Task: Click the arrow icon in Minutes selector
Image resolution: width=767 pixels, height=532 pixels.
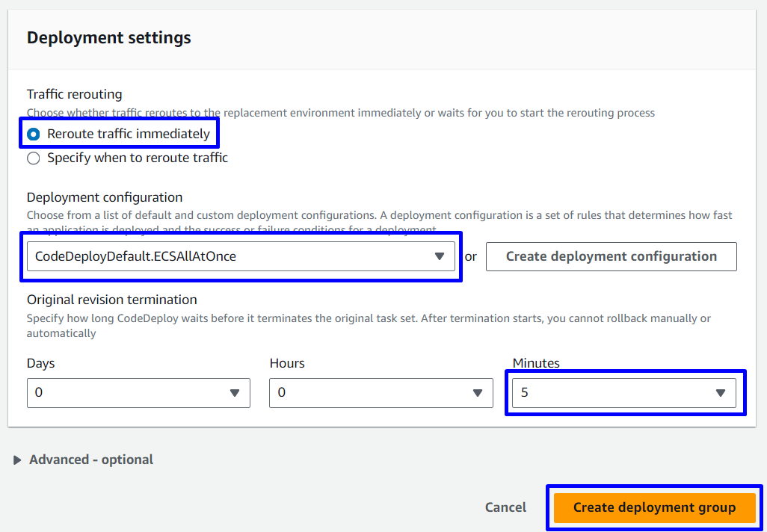Action: (721, 393)
